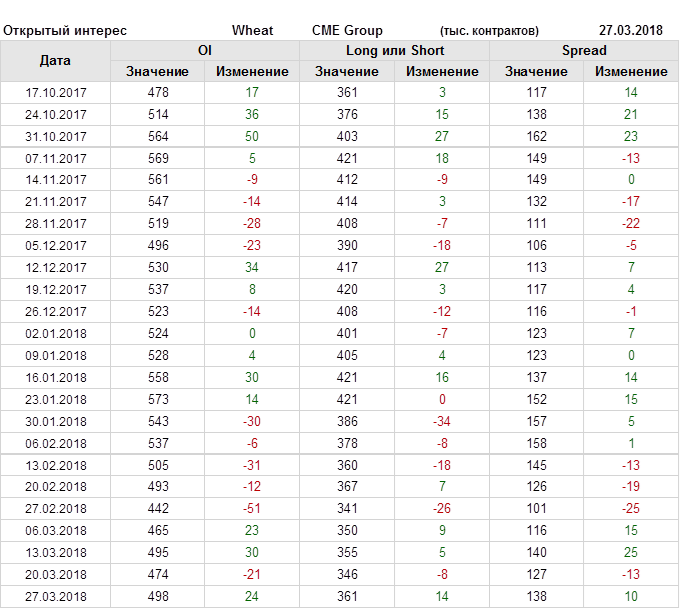Viewport: 680px width, 609px height.
Task: Click the "(тыс. контрактов)" units label
Action: point(489,31)
